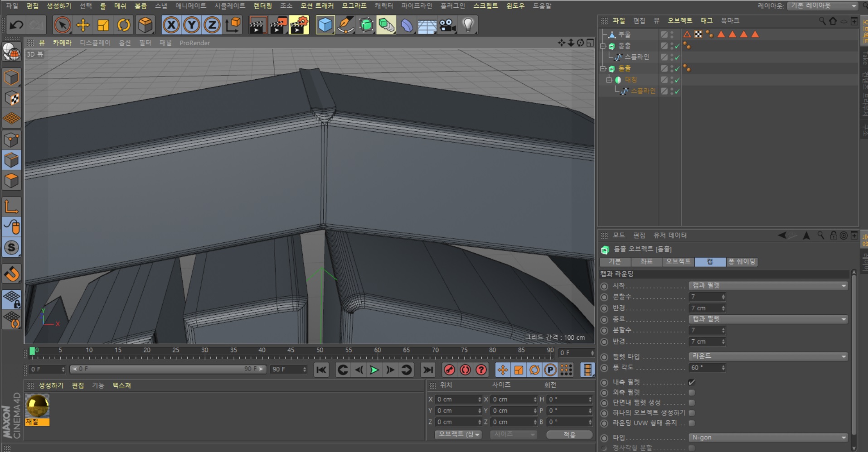Select Polygons mode icon
This screenshot has width=868, height=452.
pos(11,181)
